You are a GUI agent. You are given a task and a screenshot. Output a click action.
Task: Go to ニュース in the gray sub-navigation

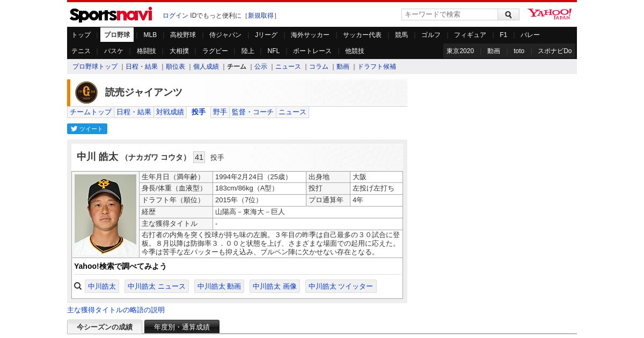288,67
